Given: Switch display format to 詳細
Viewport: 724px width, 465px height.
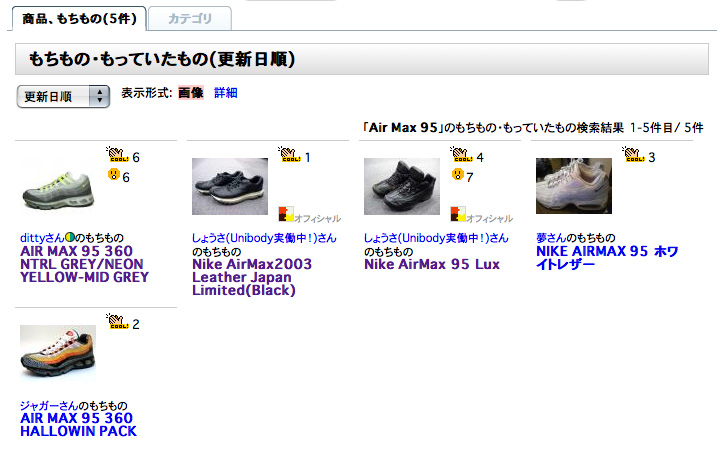Looking at the screenshot, I should click(226, 93).
